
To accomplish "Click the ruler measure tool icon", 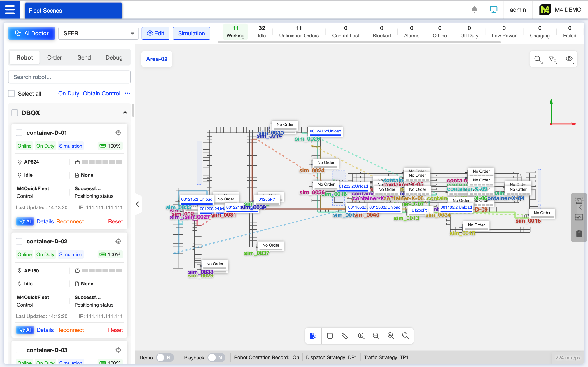I will 344,336.
